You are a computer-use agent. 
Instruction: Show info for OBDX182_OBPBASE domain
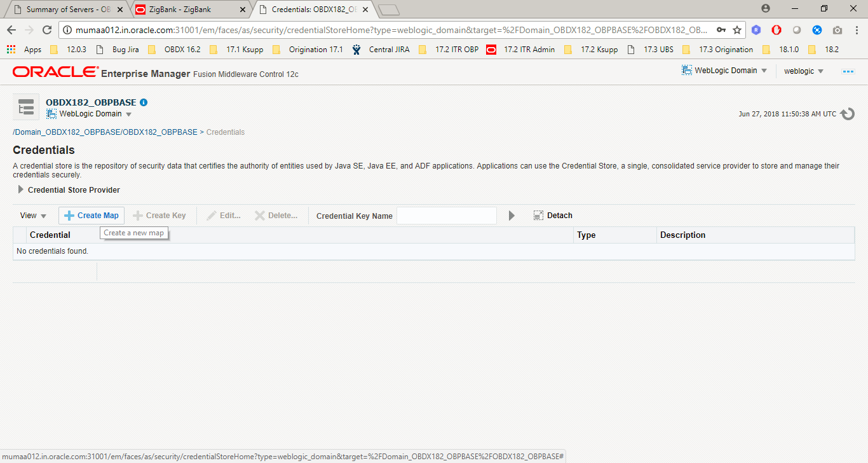pyautogui.click(x=144, y=102)
